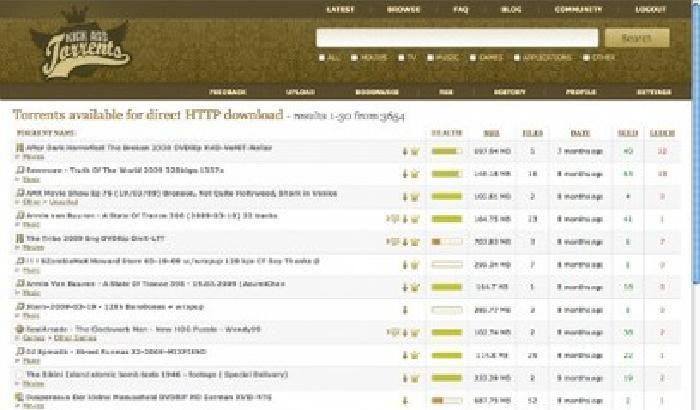Click crown icon on RealArcade Clockwork Man row
Screen dimensions: 700x410
[414, 332]
